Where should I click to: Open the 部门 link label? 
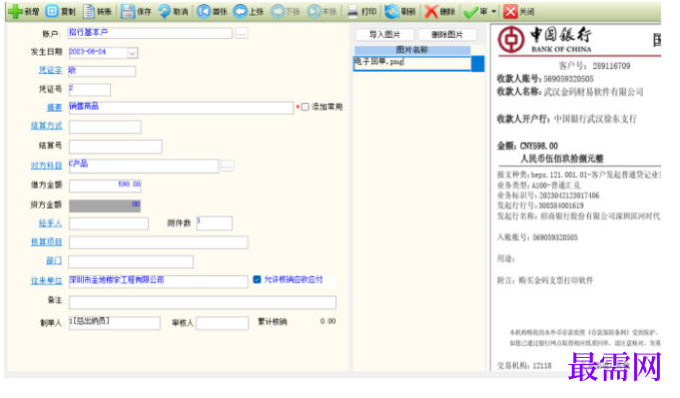click(x=54, y=261)
